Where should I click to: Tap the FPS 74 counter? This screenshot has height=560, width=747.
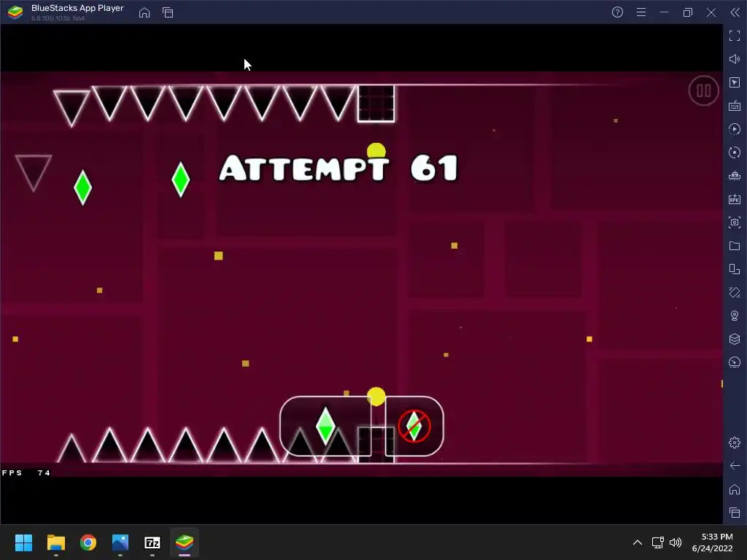[x=26, y=472]
